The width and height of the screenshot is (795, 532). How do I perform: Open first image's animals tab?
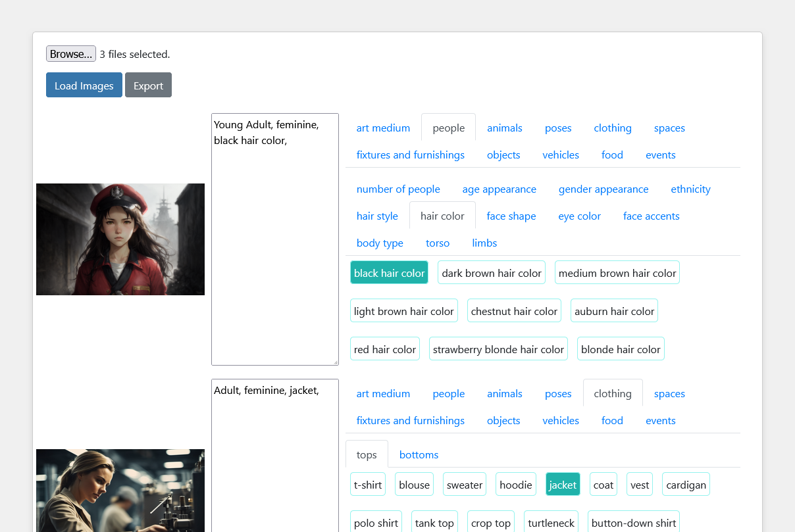pos(505,128)
